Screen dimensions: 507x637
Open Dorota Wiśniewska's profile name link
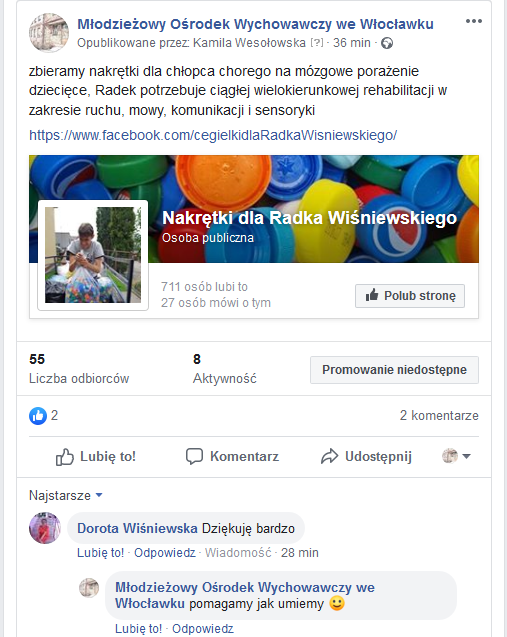[x=137, y=529]
